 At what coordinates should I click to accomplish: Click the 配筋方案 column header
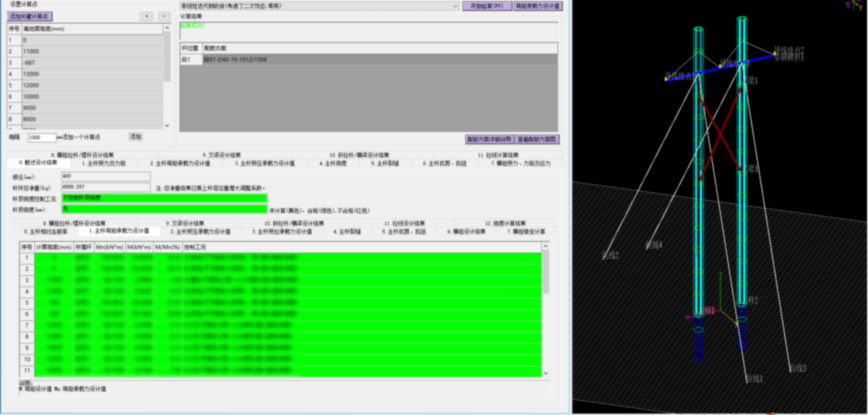coord(380,48)
